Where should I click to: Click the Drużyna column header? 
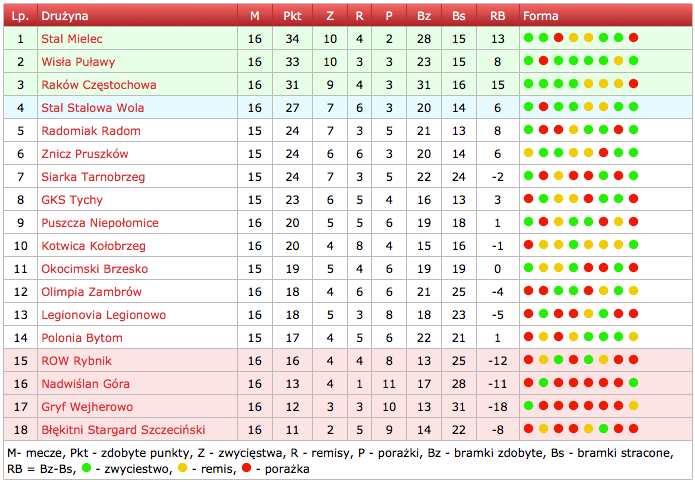click(x=65, y=16)
